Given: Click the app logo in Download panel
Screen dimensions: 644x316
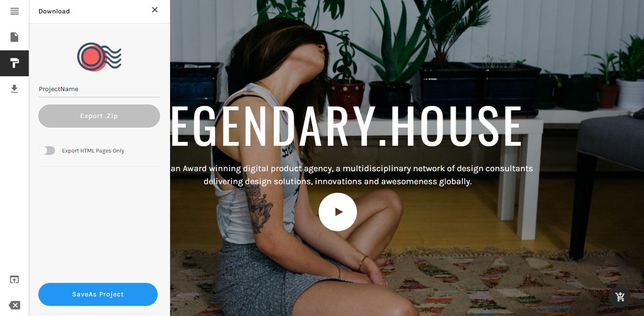Looking at the screenshot, I should 99,57.
